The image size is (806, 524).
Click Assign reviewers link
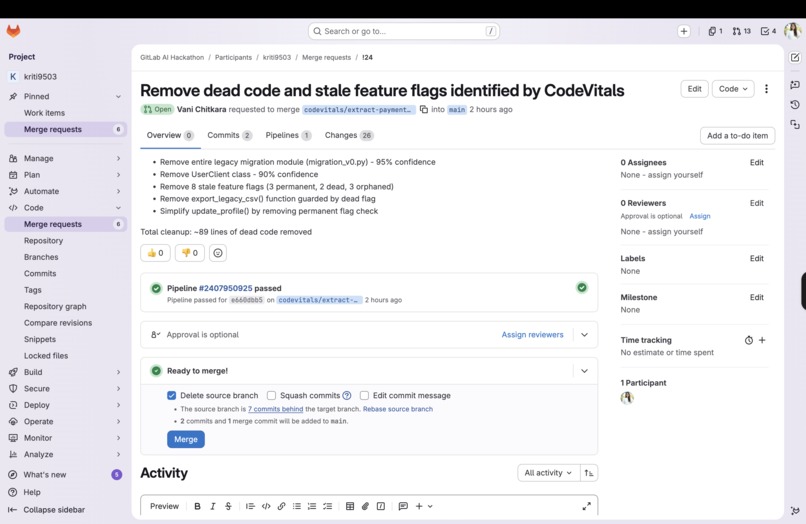pyautogui.click(x=533, y=335)
